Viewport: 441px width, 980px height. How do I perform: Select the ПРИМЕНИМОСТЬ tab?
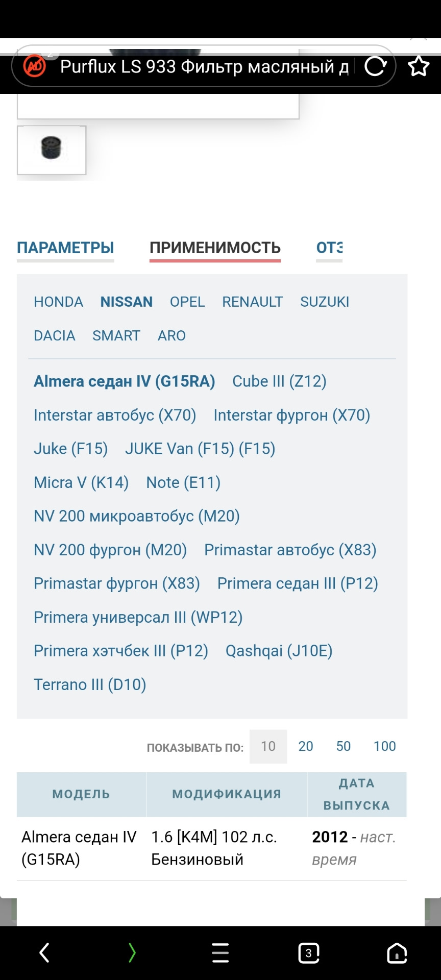pyautogui.click(x=215, y=248)
